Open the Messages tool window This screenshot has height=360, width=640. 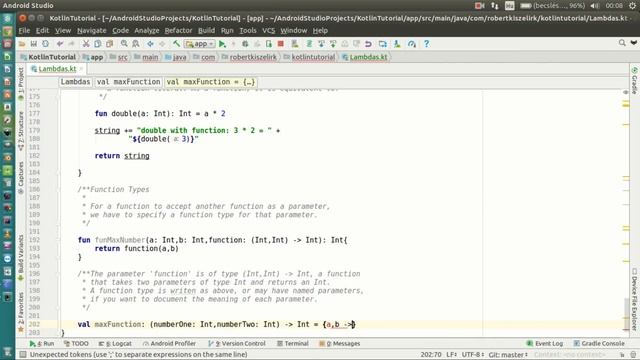coord(340,344)
